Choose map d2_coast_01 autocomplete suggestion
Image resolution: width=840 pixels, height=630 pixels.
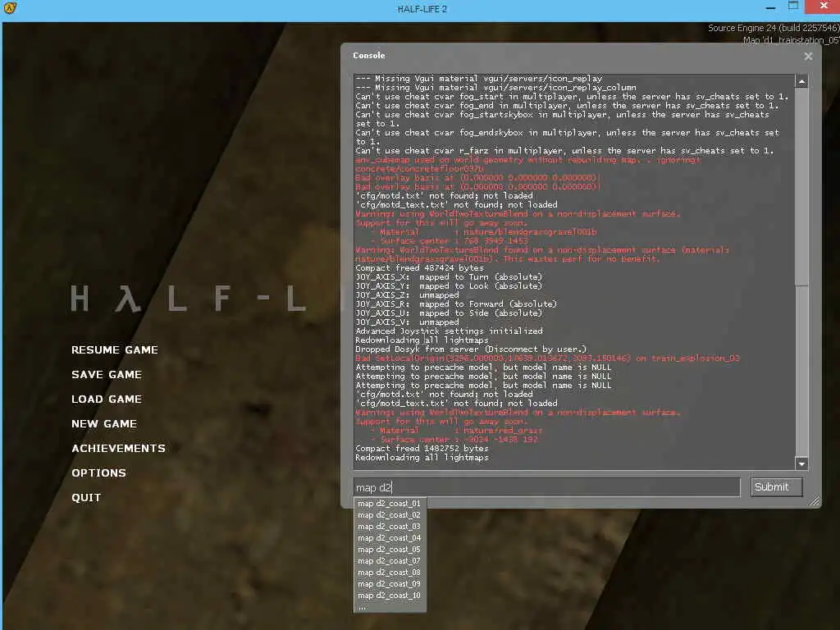(x=390, y=504)
